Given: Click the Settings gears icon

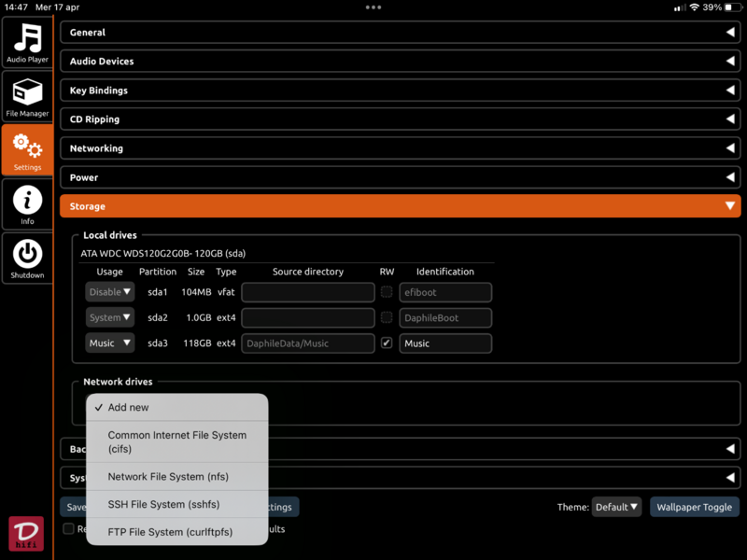Looking at the screenshot, I should [27, 150].
